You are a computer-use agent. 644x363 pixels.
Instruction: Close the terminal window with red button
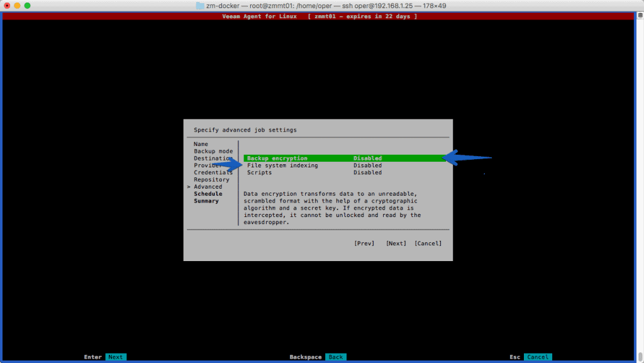click(x=7, y=5)
